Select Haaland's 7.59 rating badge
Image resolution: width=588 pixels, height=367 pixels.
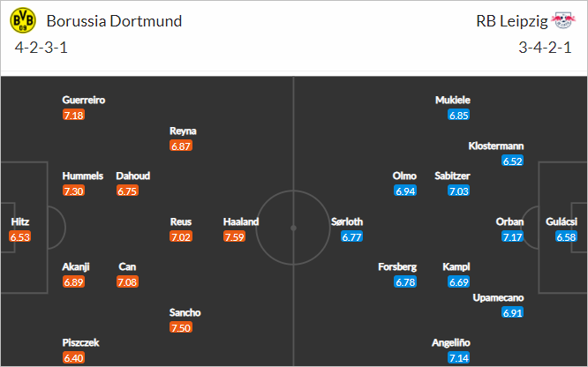(234, 236)
